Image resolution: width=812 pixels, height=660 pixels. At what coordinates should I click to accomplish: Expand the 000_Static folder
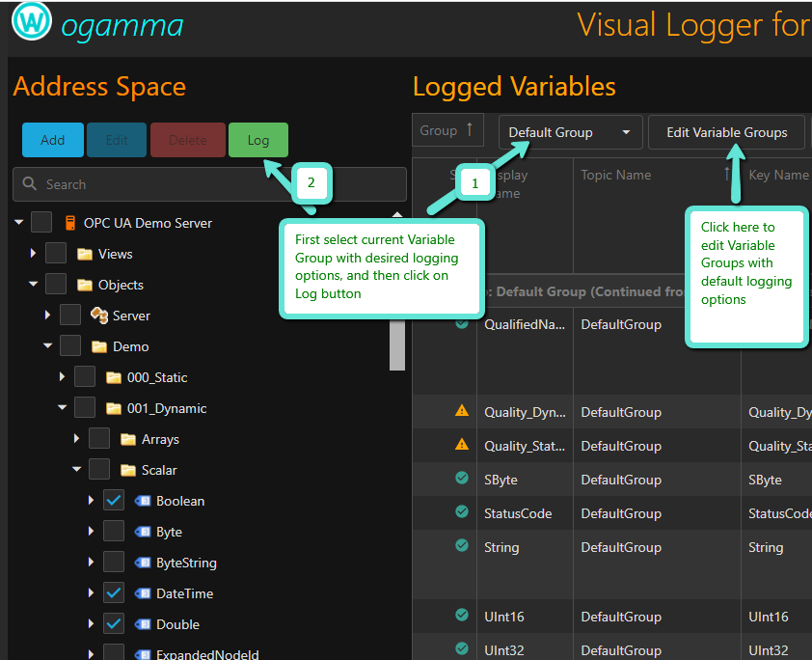(63, 377)
